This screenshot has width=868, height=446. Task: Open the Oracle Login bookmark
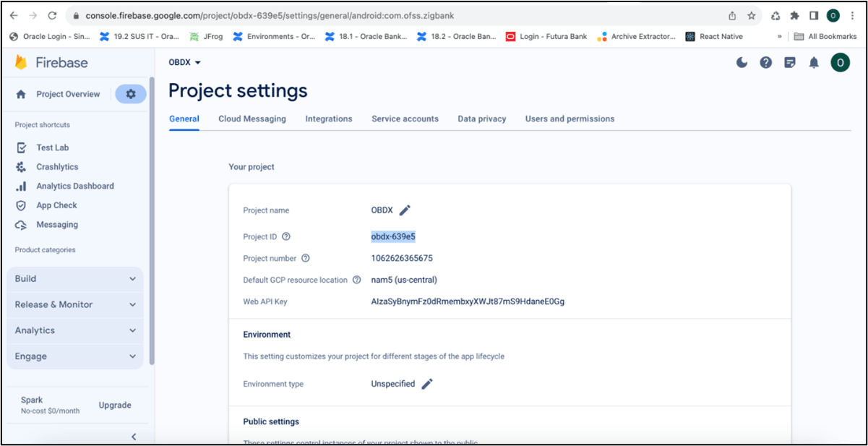(x=50, y=36)
